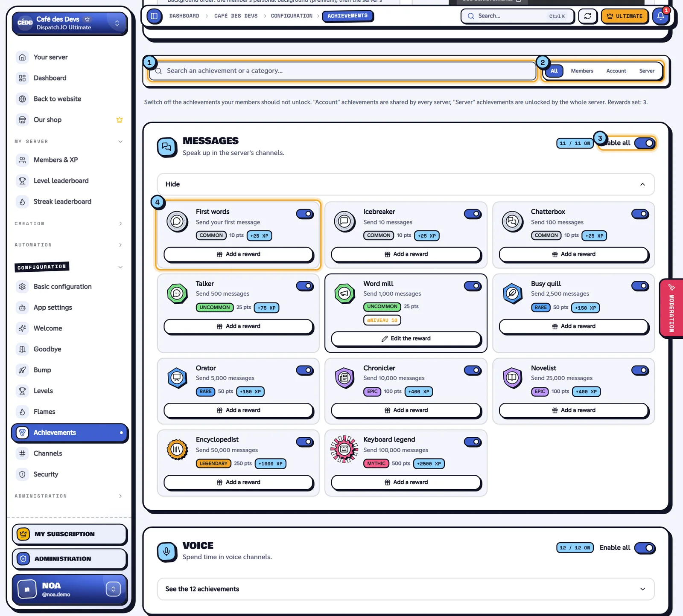Expand See the 12 achievements
This screenshot has width=683, height=616.
406,589
